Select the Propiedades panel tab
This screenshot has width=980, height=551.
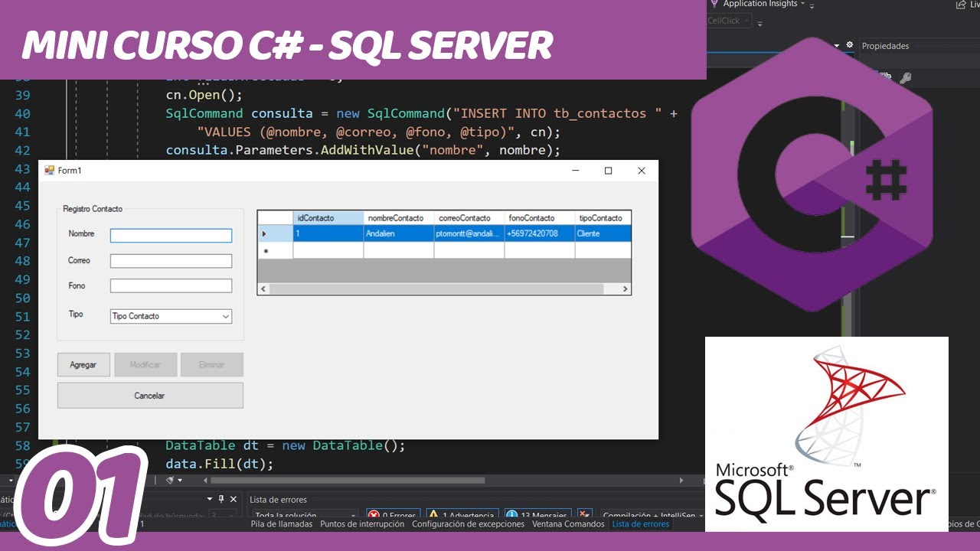tap(886, 46)
